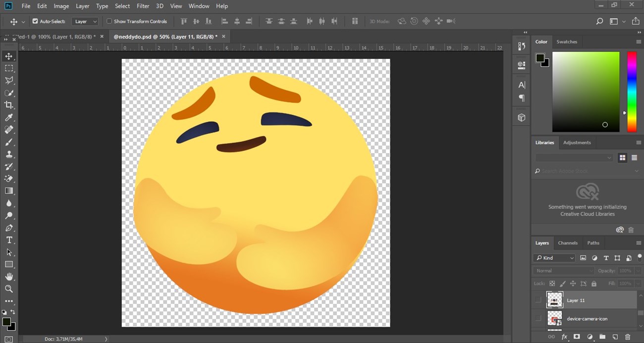Select the Pen tool
The width and height of the screenshot is (644, 343).
(x=9, y=228)
